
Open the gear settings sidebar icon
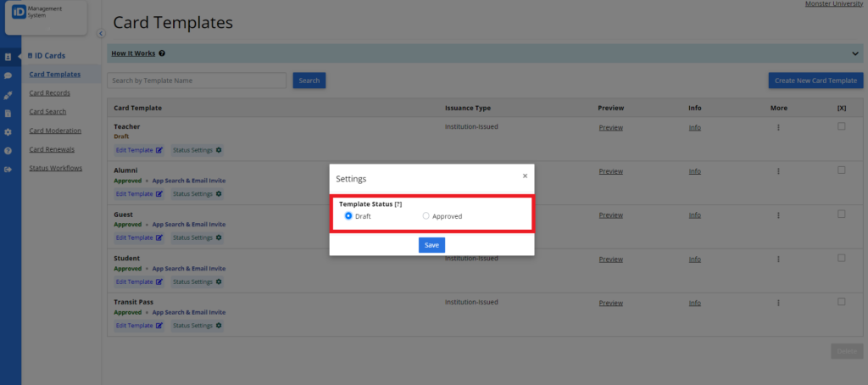tap(8, 132)
